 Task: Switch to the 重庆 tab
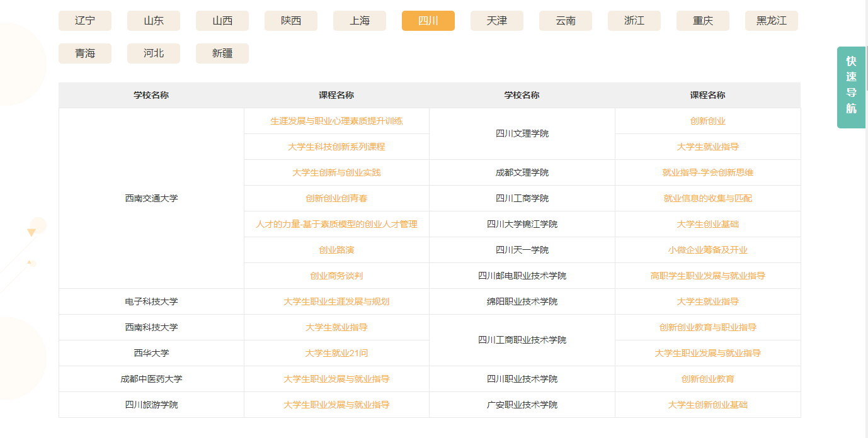(x=703, y=21)
